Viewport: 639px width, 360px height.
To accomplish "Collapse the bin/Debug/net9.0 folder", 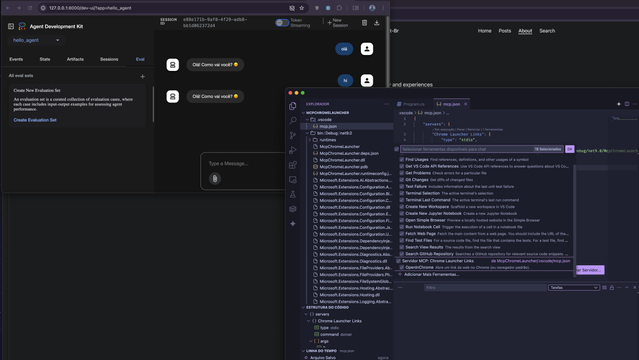I will coord(308,133).
